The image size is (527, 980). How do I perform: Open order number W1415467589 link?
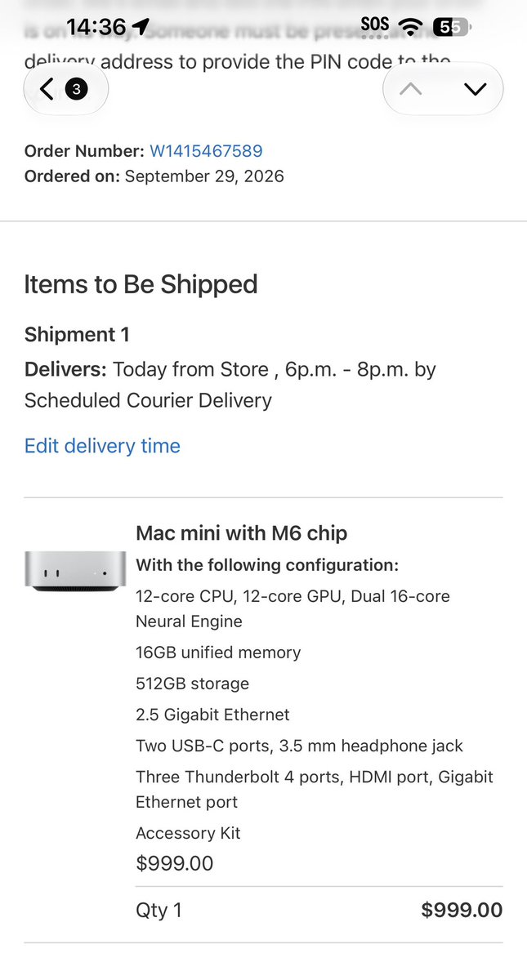click(x=206, y=151)
